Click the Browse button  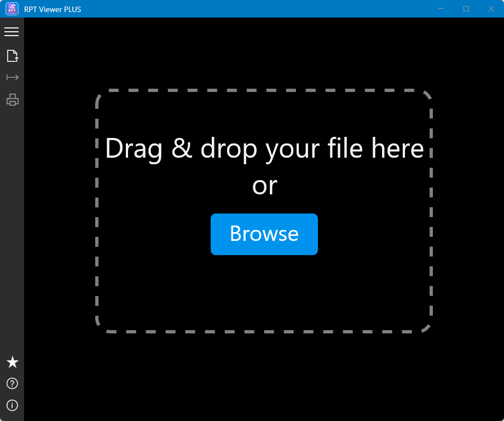(264, 234)
